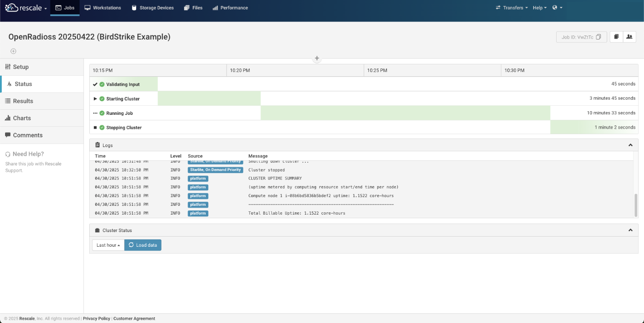Click the Load data button
This screenshot has width=644, height=323.
click(143, 245)
